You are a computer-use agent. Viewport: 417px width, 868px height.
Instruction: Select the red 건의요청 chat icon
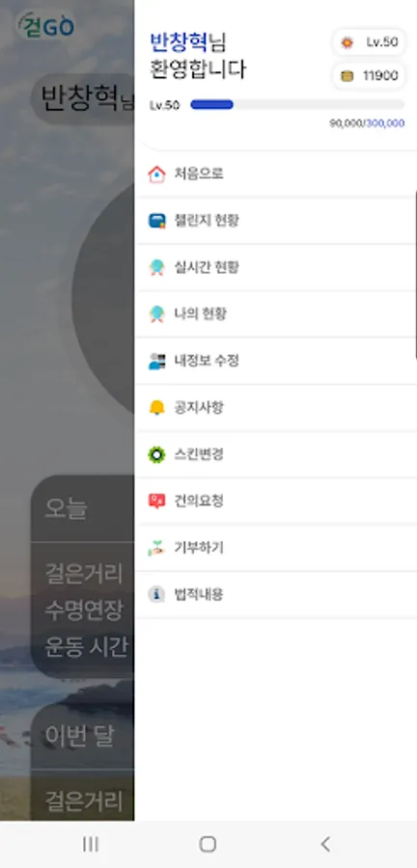(x=156, y=502)
